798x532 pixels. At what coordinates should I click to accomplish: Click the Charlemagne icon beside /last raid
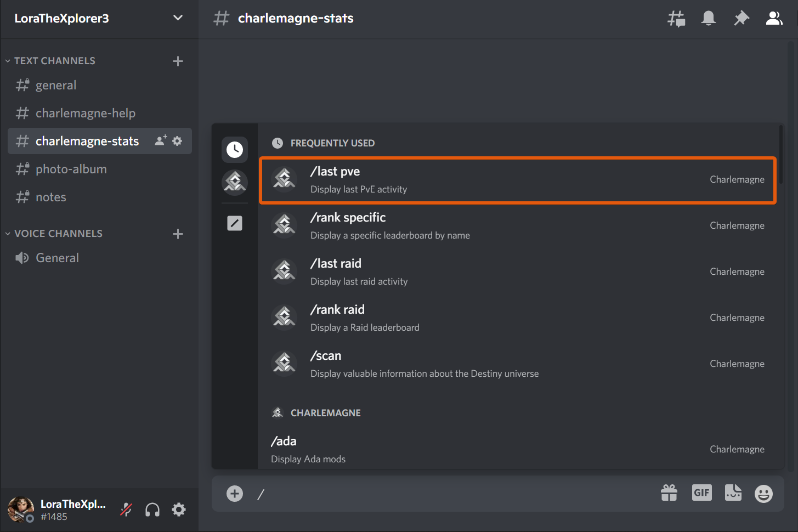[284, 270]
